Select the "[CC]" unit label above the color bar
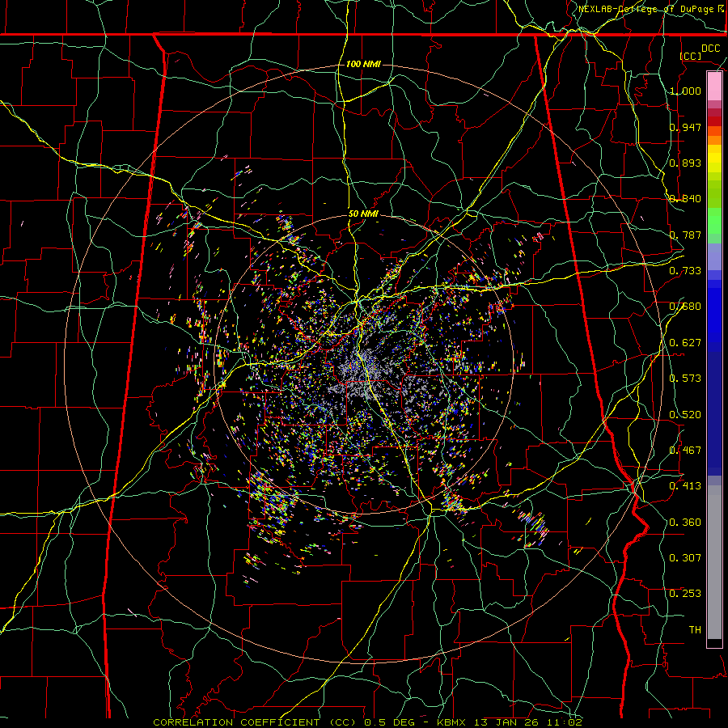The height and width of the screenshot is (728, 728). 691,56
